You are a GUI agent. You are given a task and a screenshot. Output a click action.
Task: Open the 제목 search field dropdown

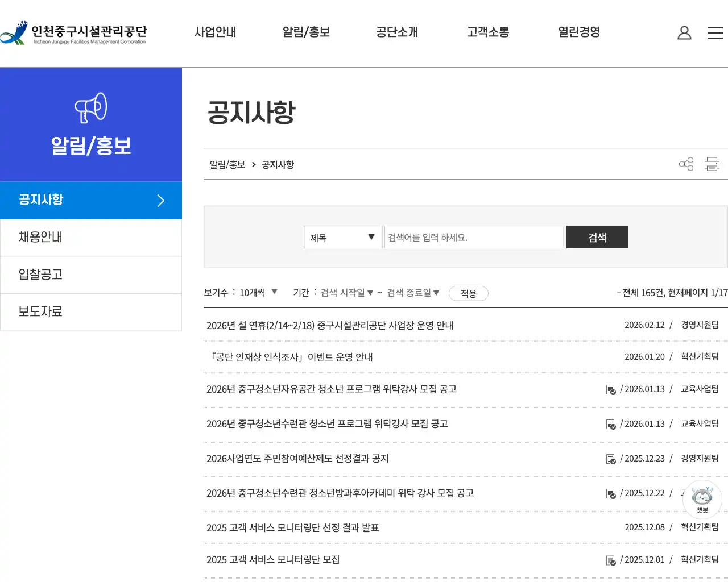click(342, 237)
